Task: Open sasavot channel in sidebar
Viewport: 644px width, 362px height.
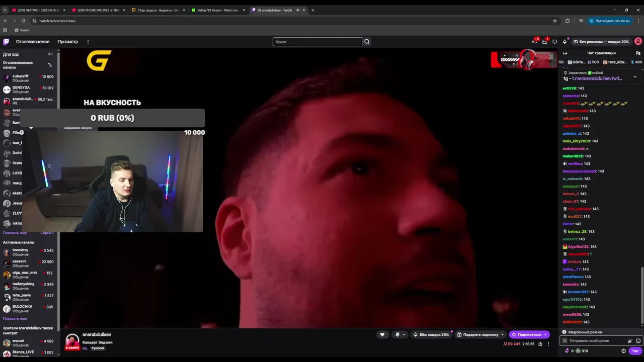Action: [x=29, y=263]
